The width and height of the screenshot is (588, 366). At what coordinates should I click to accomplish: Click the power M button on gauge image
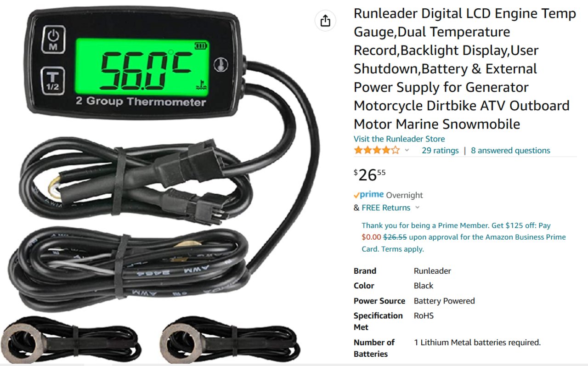[x=53, y=39]
